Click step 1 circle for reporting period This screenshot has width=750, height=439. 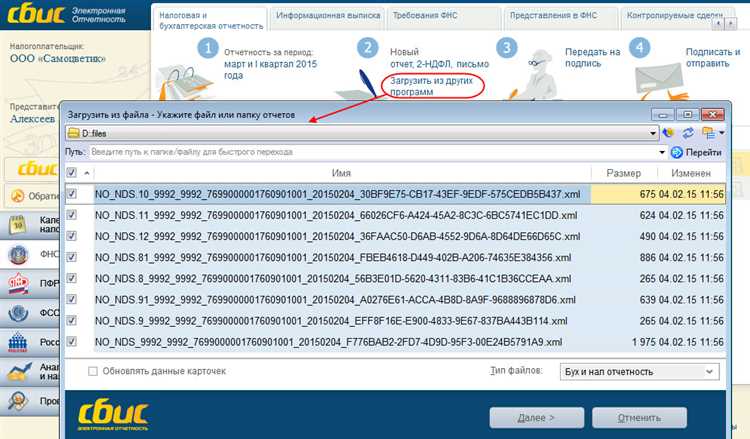click(x=208, y=48)
